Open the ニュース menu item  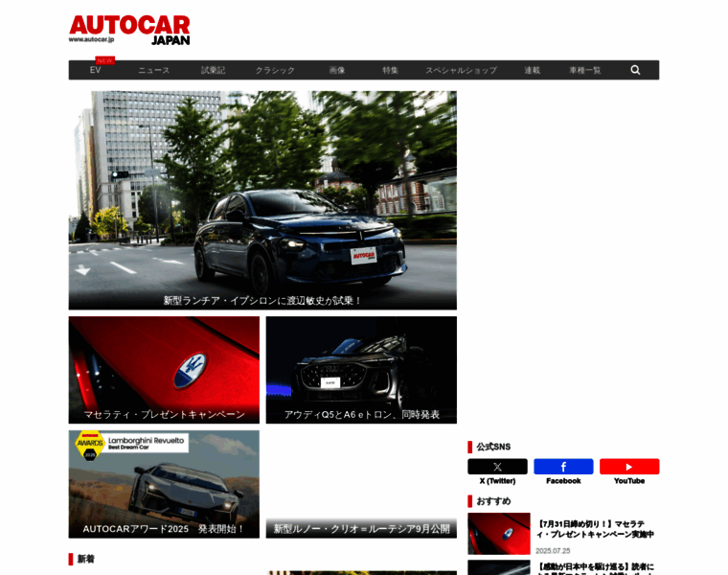153,70
